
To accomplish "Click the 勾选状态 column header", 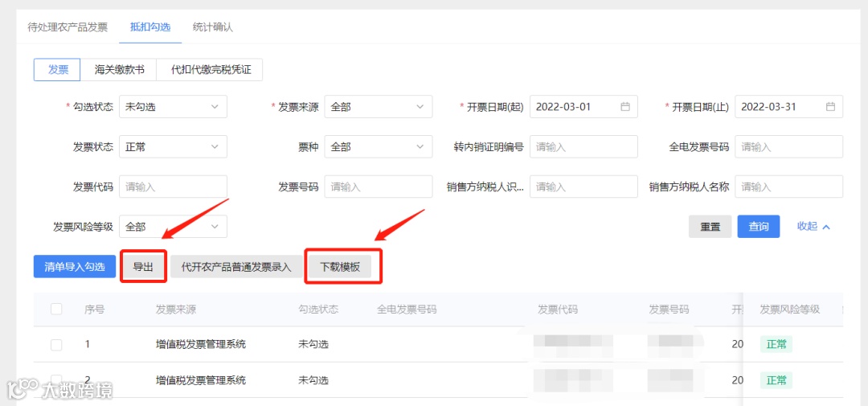I will coord(318,309).
